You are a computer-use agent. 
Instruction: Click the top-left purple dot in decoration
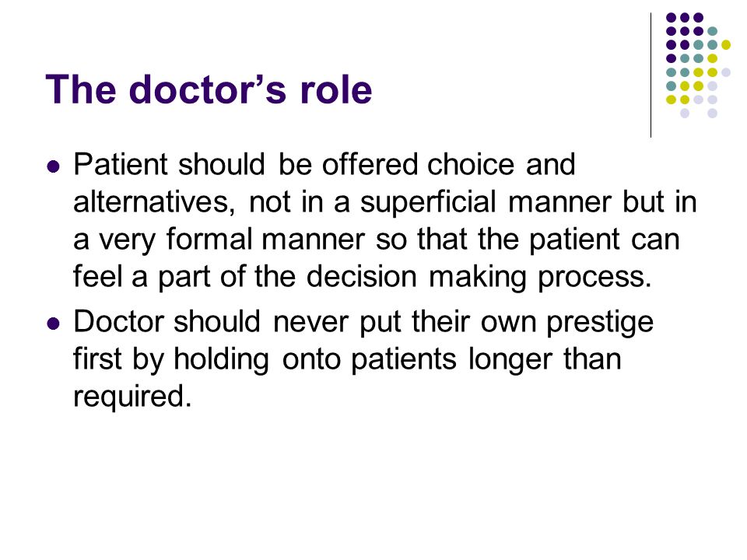point(671,18)
